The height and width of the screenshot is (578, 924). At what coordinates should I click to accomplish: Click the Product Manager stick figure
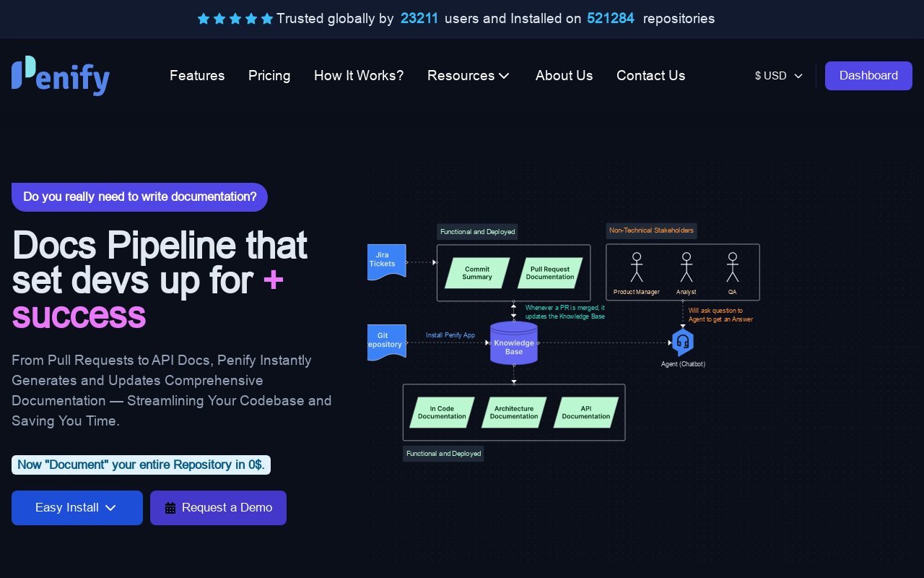pos(637,267)
